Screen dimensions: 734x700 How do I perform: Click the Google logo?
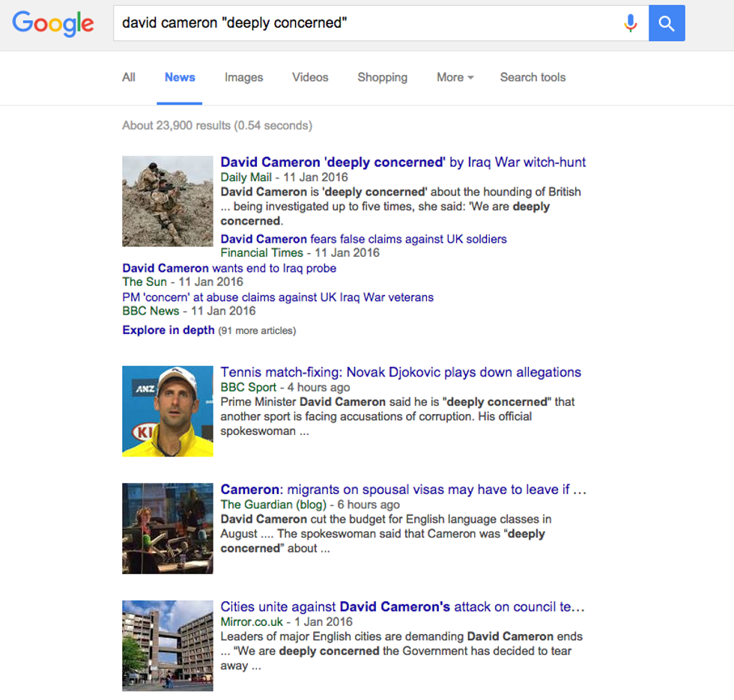53,23
